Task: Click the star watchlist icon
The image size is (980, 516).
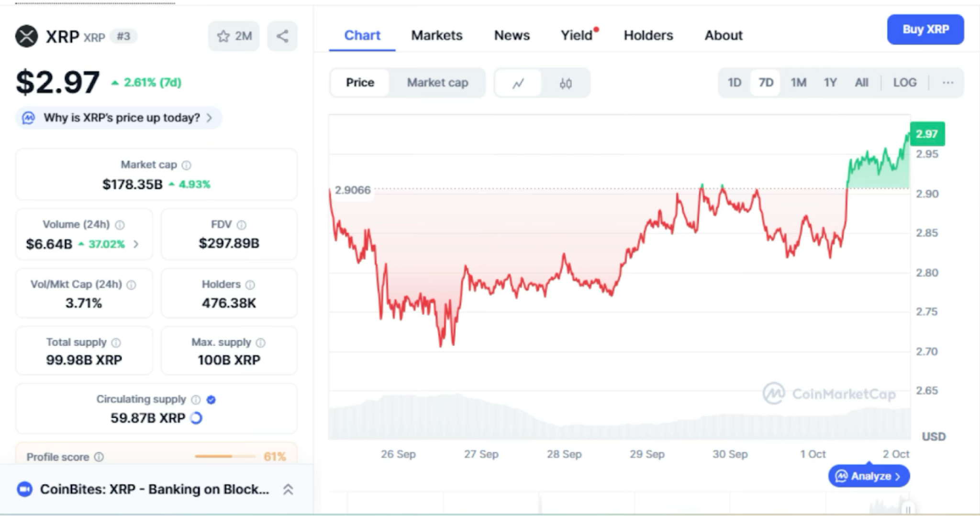Action: tap(223, 36)
